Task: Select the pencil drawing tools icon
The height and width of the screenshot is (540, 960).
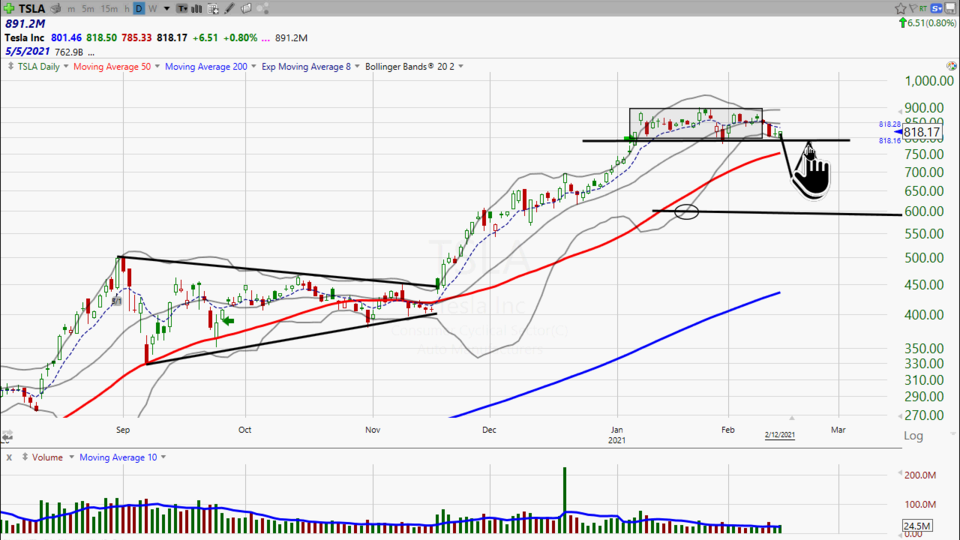Action: point(229,9)
